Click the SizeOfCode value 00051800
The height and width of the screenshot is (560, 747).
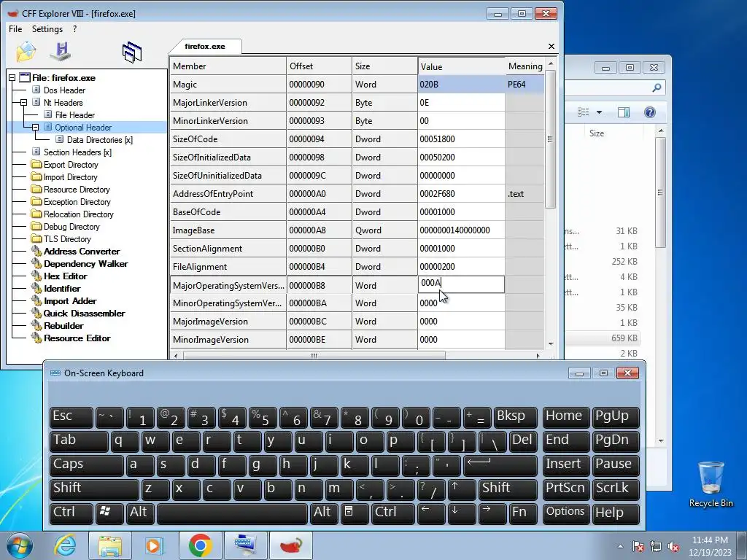coord(461,139)
